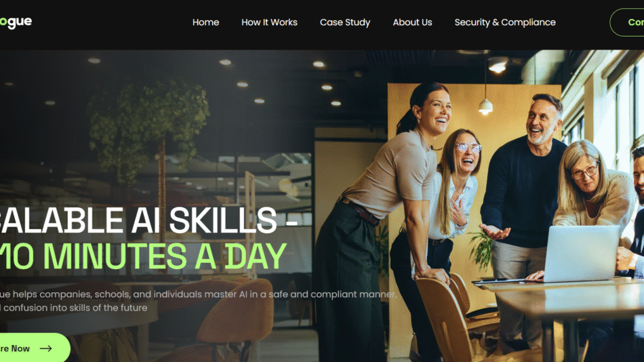Screen dimensions: 644x362
Task: Click the open laptop in the hero photo
Action: (x=581, y=254)
